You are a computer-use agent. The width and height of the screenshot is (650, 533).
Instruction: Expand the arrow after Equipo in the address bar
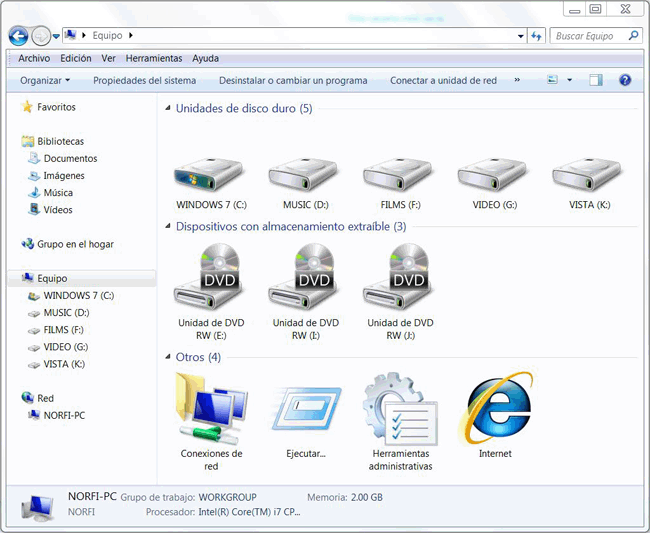[x=131, y=36]
